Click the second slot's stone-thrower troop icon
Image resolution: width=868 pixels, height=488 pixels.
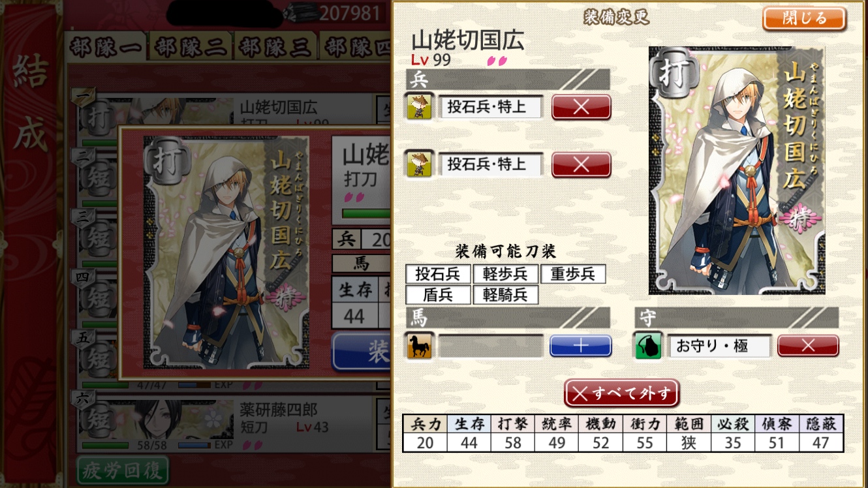coord(419,163)
